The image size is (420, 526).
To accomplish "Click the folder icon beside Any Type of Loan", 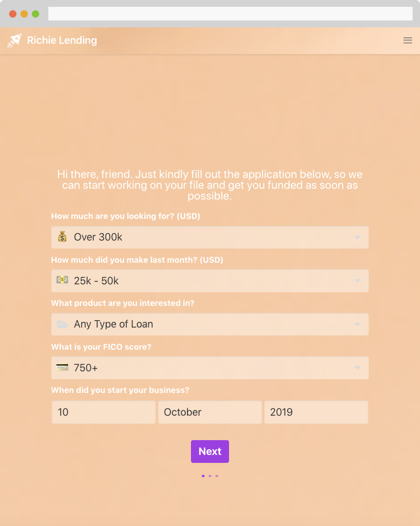I will point(63,324).
